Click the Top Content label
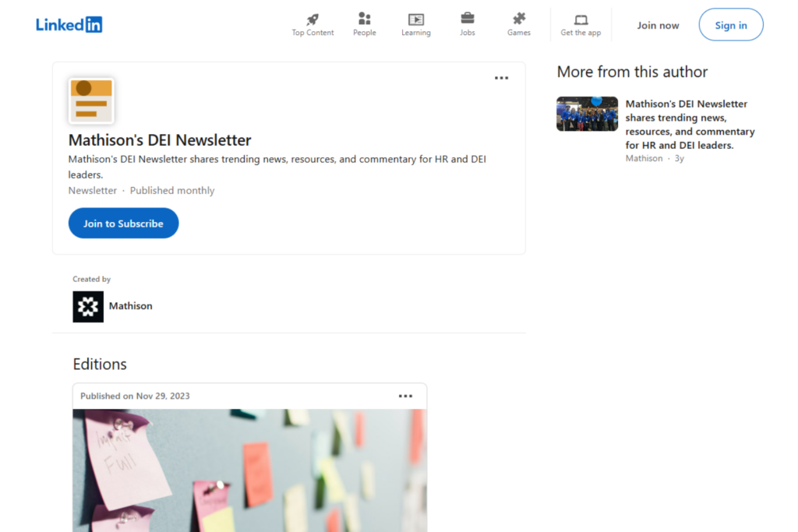The width and height of the screenshot is (798, 532). click(x=312, y=33)
